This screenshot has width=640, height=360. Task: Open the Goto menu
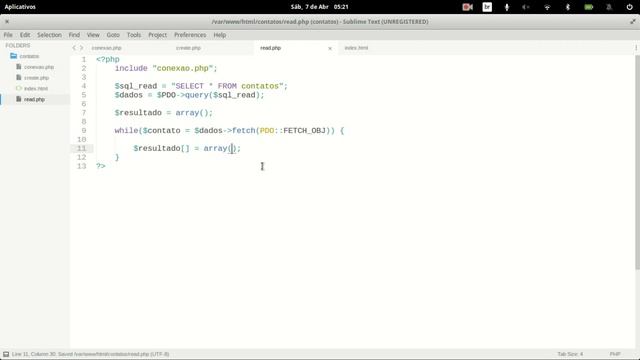click(x=113, y=35)
